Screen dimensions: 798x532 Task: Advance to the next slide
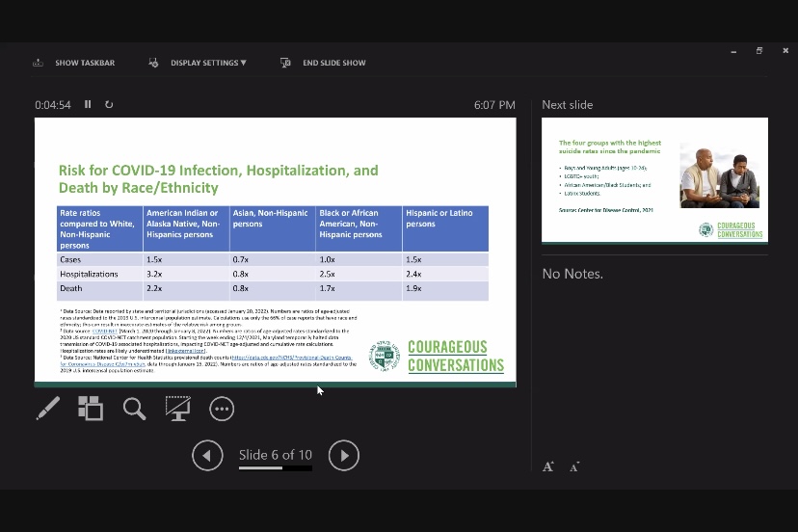[x=344, y=455]
